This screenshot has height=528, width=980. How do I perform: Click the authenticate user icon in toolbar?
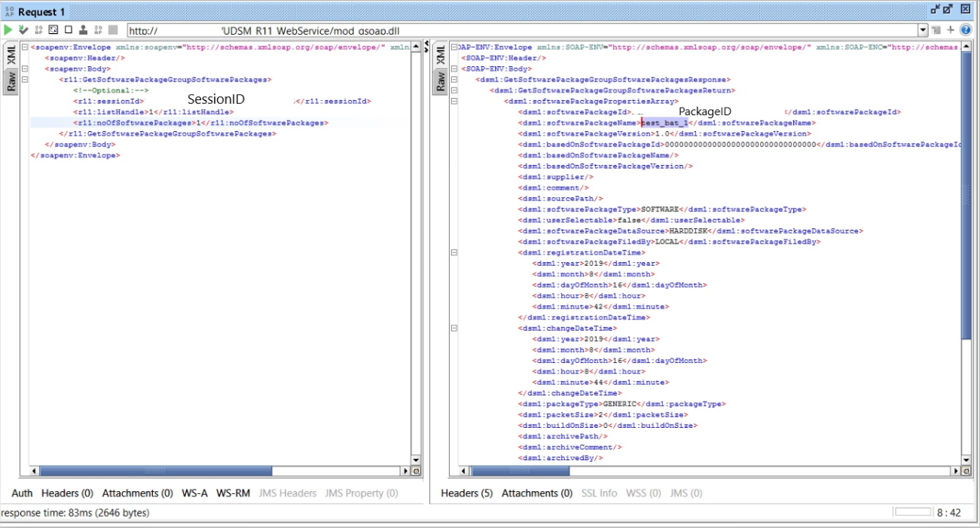(83, 30)
